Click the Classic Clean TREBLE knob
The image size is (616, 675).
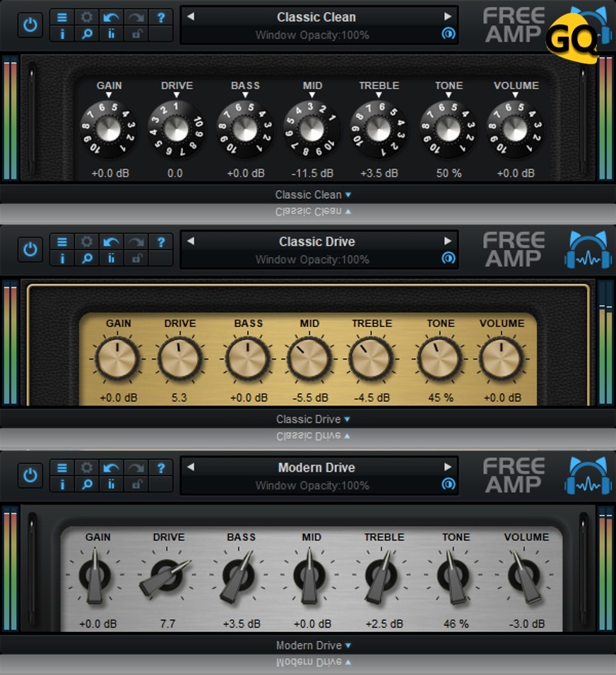tap(379, 129)
